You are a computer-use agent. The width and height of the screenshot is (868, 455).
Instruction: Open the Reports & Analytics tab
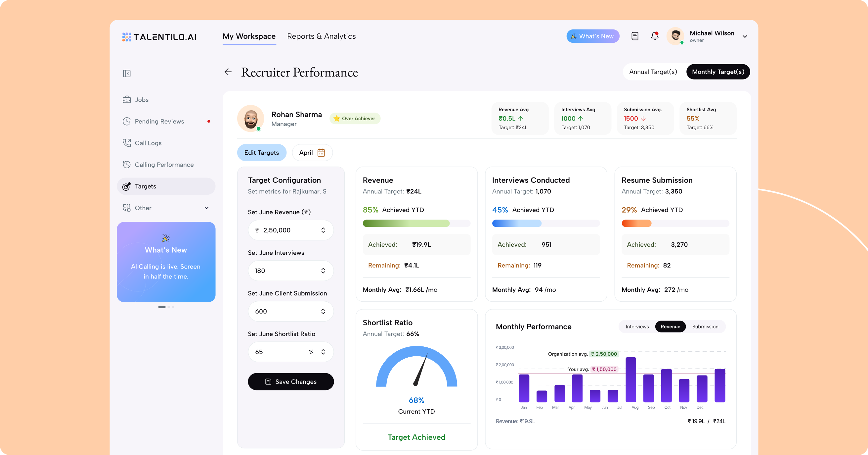click(x=321, y=36)
